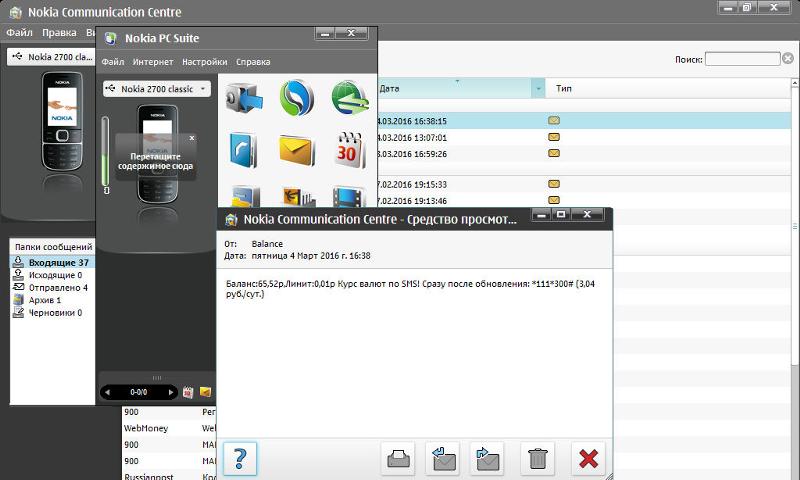
Task: Sort messages by the Дата column header
Action: (x=454, y=89)
